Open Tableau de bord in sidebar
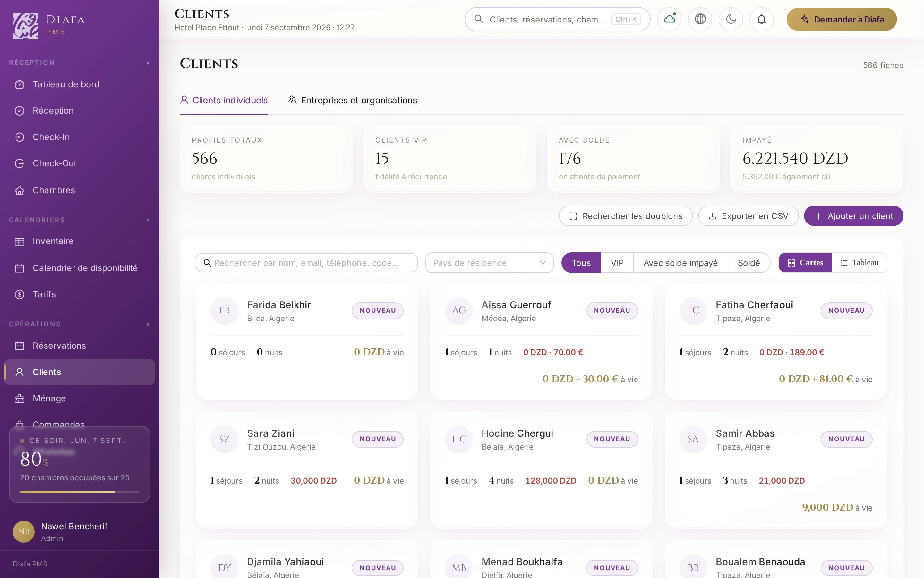The height and width of the screenshot is (578, 924). (80, 84)
